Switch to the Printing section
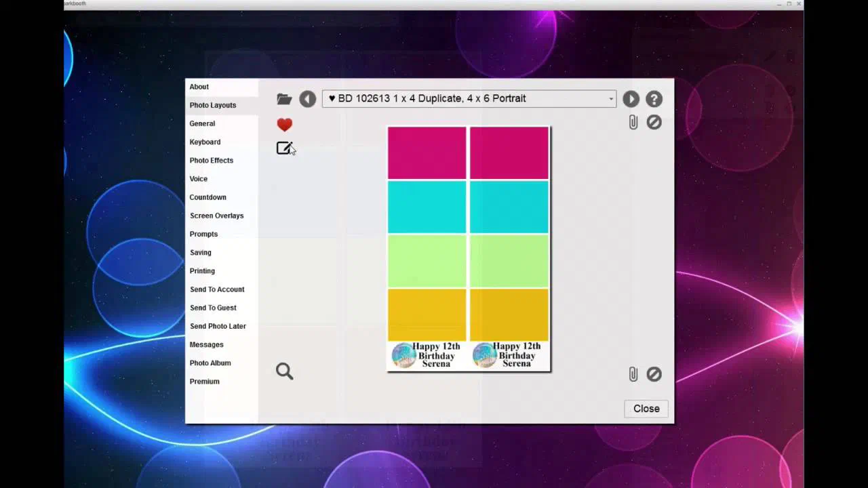The height and width of the screenshot is (488, 868). (202, 271)
